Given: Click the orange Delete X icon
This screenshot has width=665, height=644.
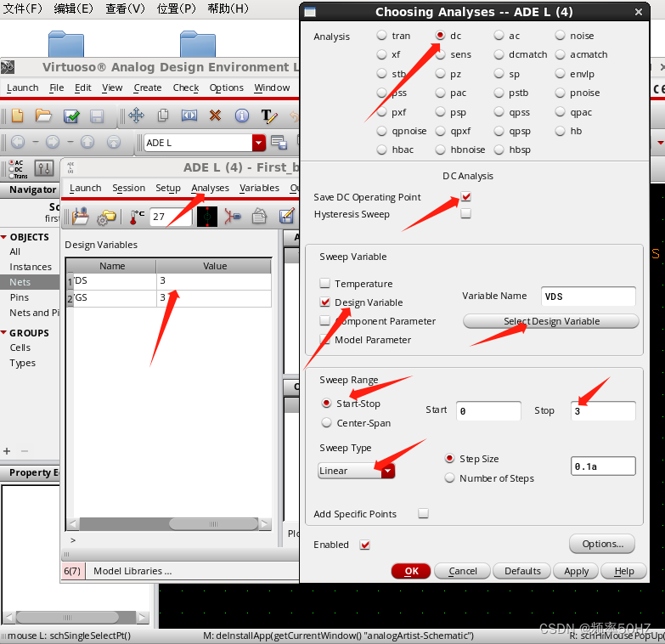Looking at the screenshot, I should click(x=216, y=116).
